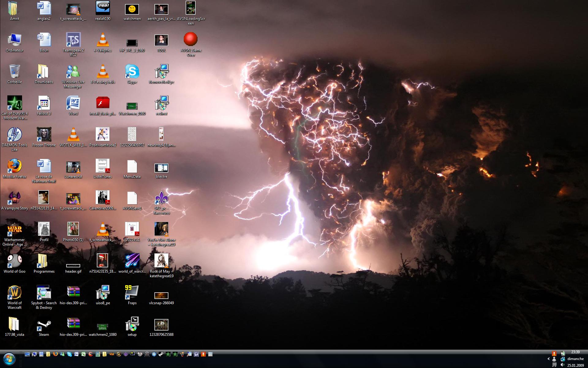
Task: Launch Excel from quick launch bar
Action: point(83,354)
